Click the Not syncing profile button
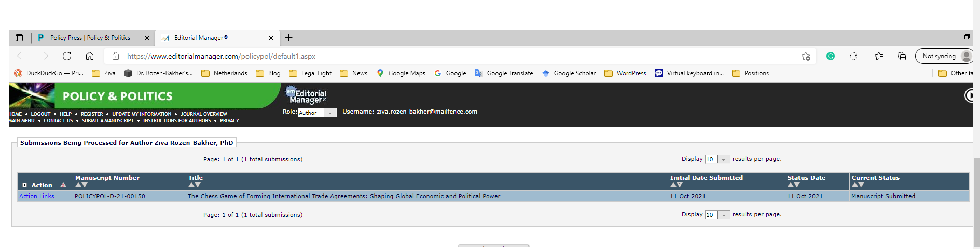980x249 pixels. pyautogui.click(x=944, y=56)
